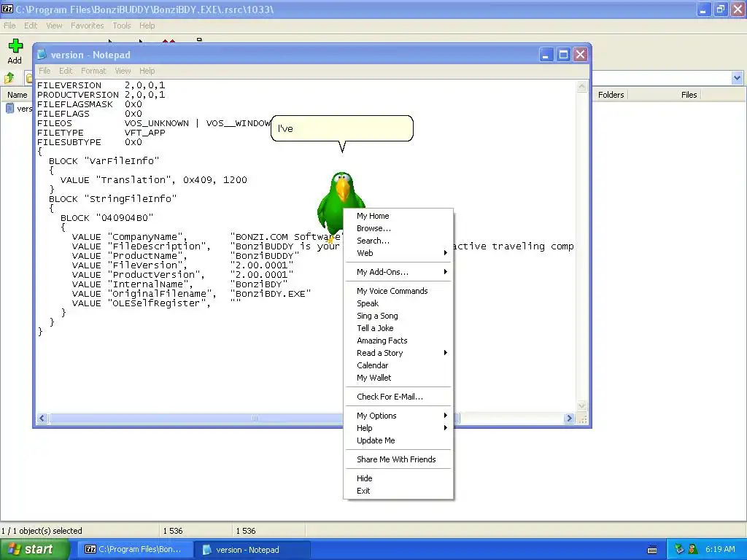Choose Hide from the parrot menu

(398, 479)
